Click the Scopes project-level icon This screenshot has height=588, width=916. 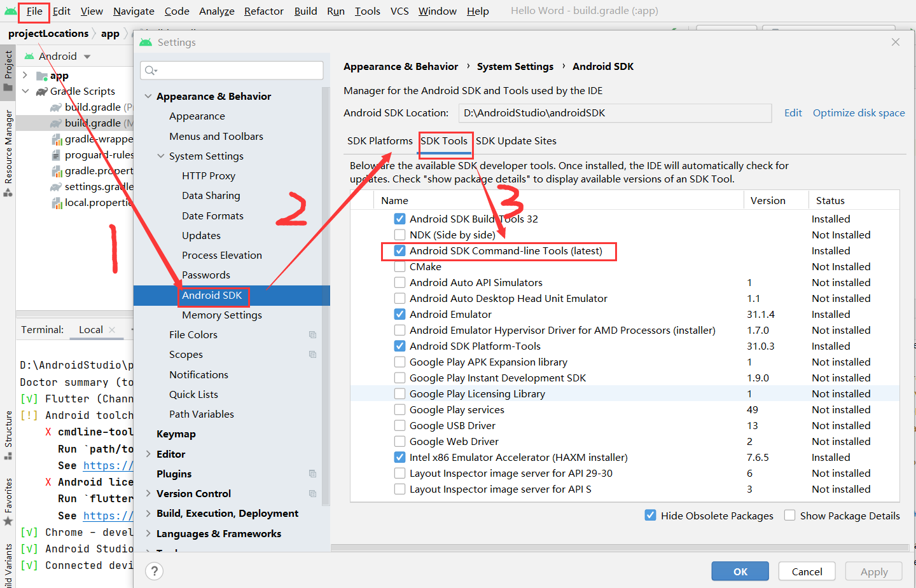(x=312, y=354)
